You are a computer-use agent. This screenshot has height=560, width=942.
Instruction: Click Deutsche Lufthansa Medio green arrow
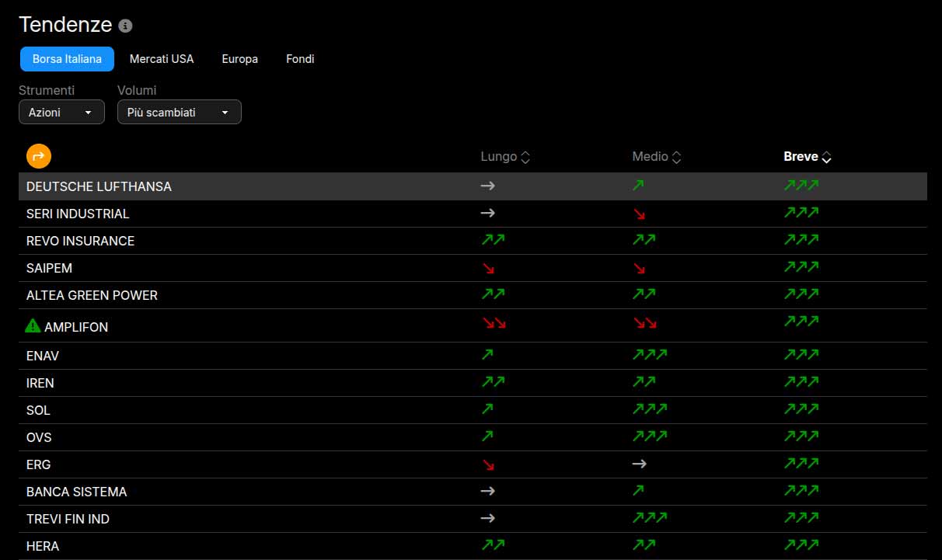(x=639, y=185)
